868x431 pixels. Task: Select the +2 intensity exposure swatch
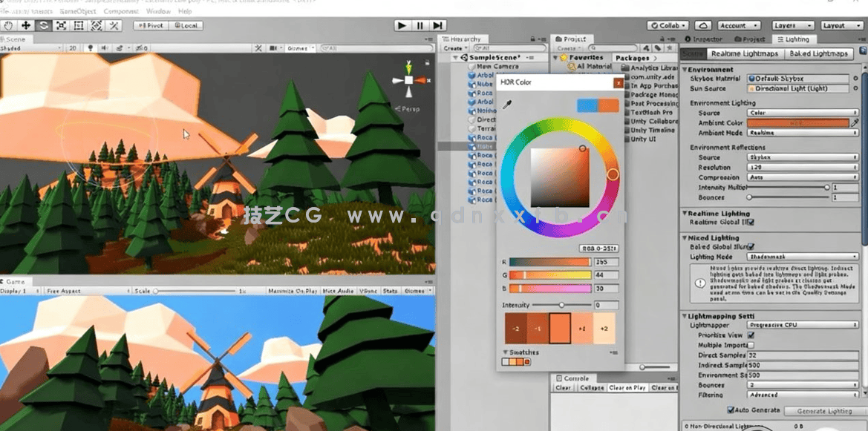point(604,329)
